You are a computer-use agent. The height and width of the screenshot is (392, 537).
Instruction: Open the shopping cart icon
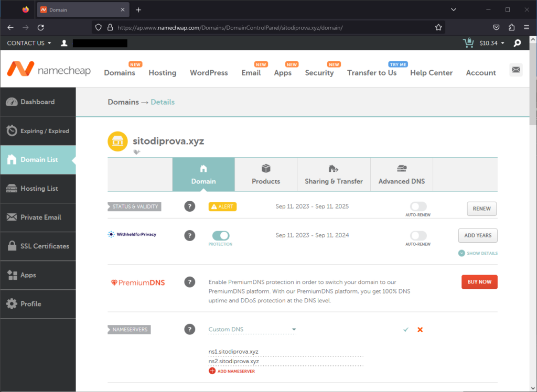pyautogui.click(x=468, y=43)
